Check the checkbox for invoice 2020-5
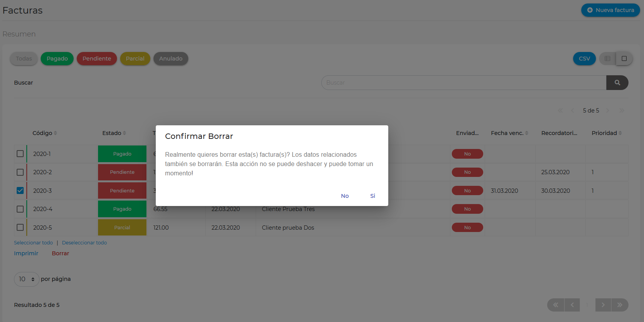644x322 pixels. coord(20,227)
